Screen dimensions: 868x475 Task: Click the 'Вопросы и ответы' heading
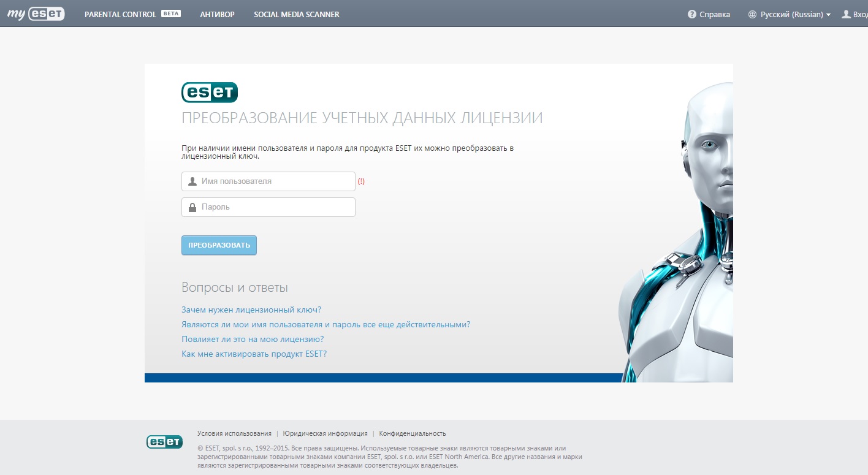[x=235, y=287]
